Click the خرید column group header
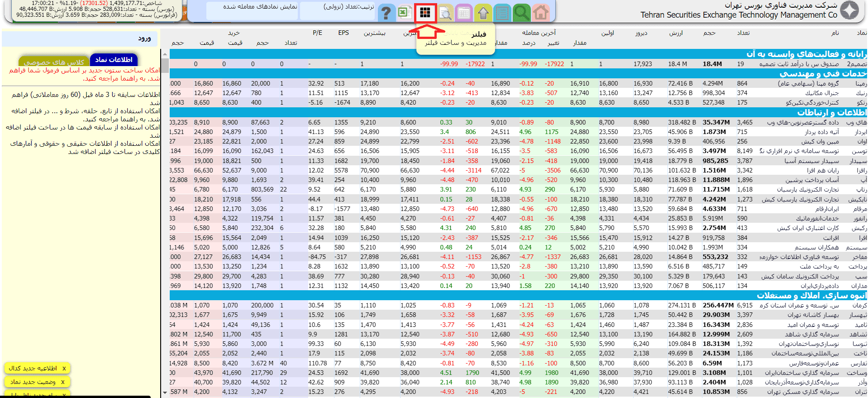The width and height of the screenshot is (868, 398). 234,33
